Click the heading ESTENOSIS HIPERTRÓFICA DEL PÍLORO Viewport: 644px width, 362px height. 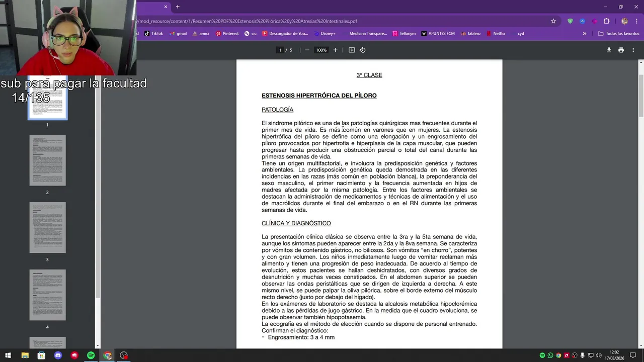click(319, 96)
